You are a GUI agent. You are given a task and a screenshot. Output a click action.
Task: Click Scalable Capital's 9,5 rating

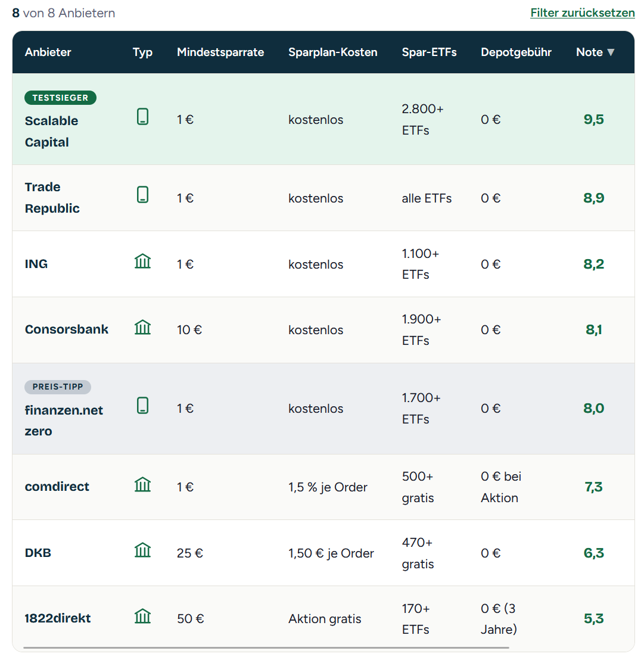coord(593,119)
